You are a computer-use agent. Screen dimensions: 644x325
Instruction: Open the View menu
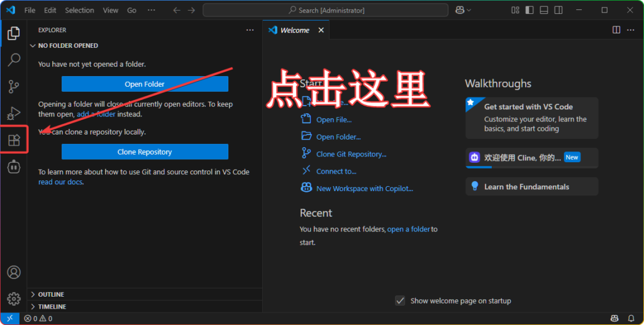tap(111, 10)
